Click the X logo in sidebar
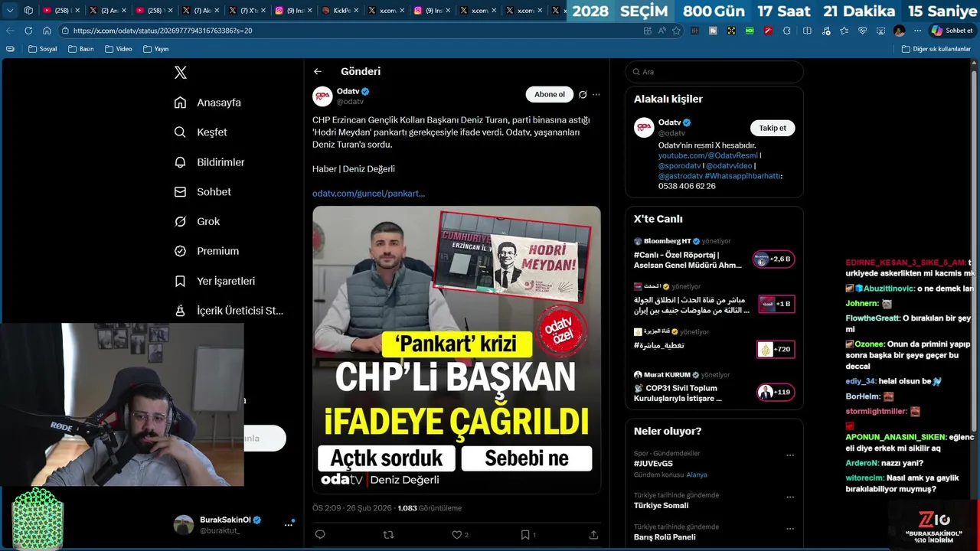Viewport: 980px width, 551px height. pos(181,73)
